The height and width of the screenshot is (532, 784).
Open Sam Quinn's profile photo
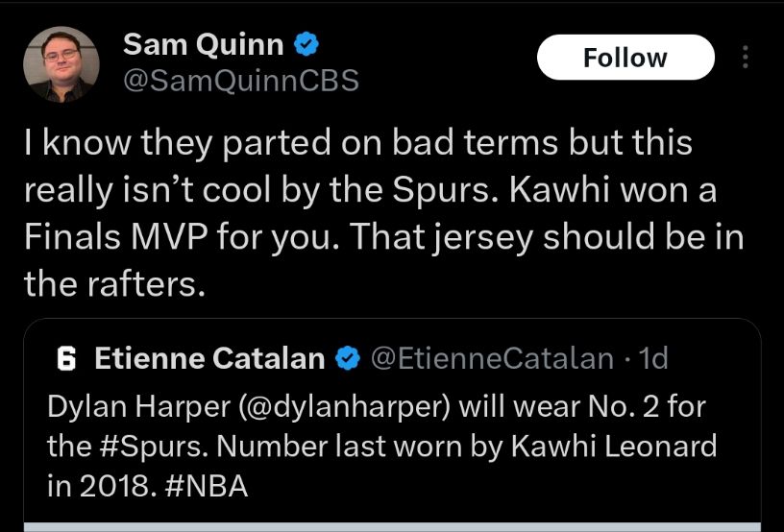pyautogui.click(x=61, y=63)
